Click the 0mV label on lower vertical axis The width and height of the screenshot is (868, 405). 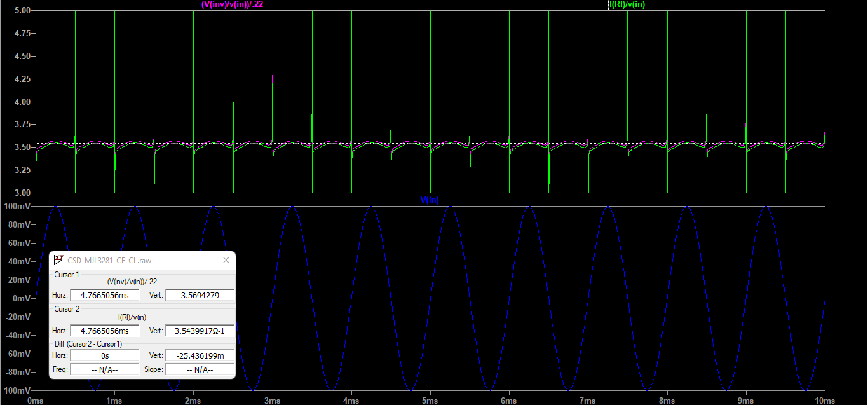(x=23, y=298)
